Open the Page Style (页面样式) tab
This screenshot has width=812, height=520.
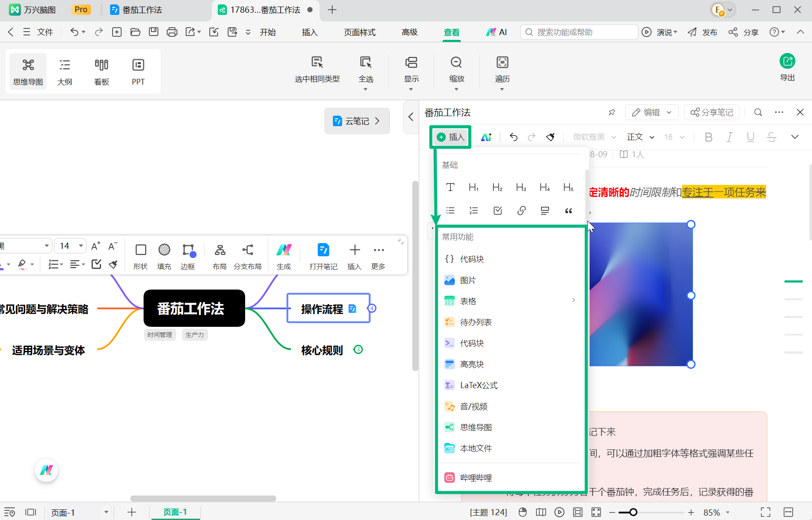[x=359, y=32]
